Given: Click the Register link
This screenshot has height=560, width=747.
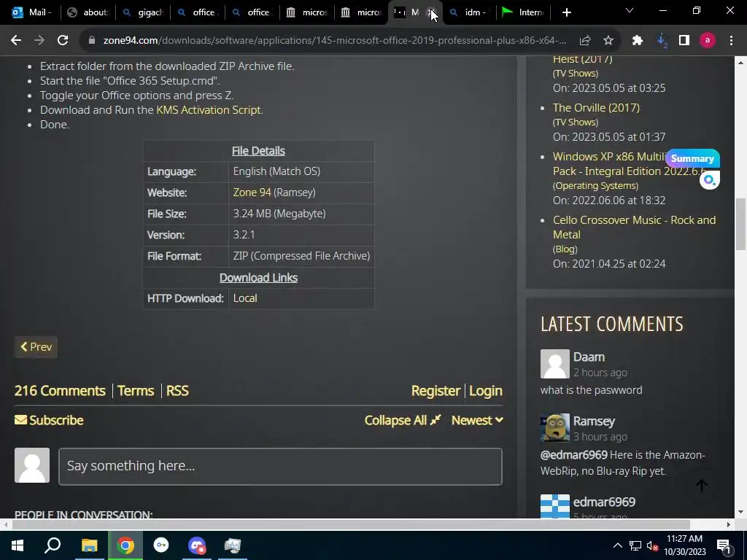Looking at the screenshot, I should (x=436, y=391).
